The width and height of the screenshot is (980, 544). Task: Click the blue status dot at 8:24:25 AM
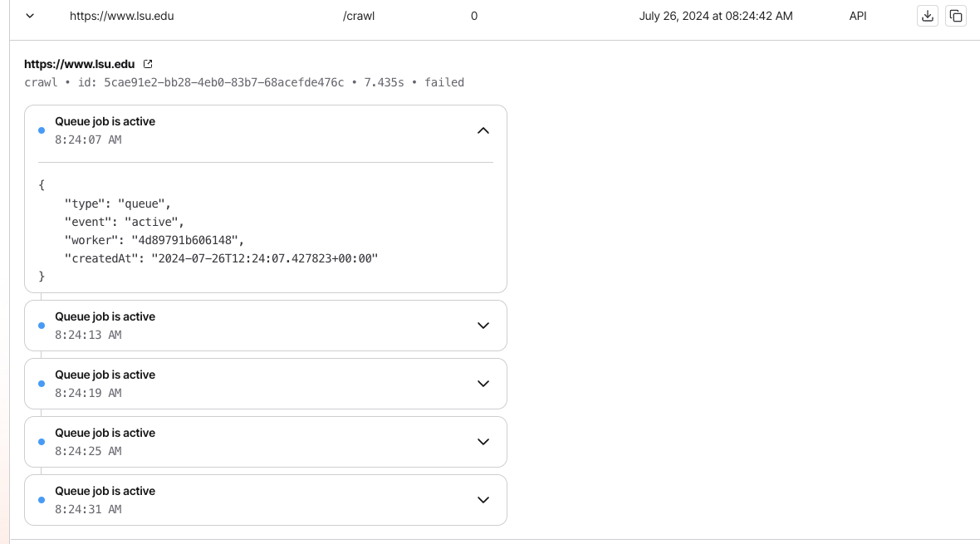[42, 442]
